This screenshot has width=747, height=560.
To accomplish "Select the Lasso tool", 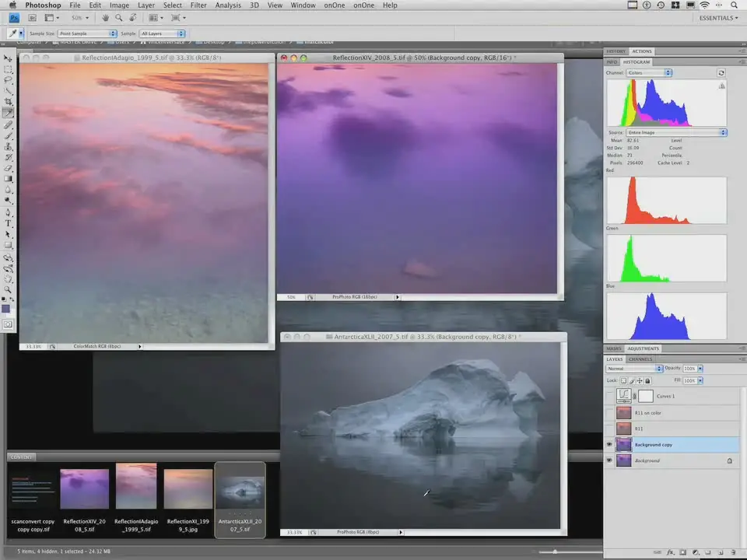I will point(8,80).
